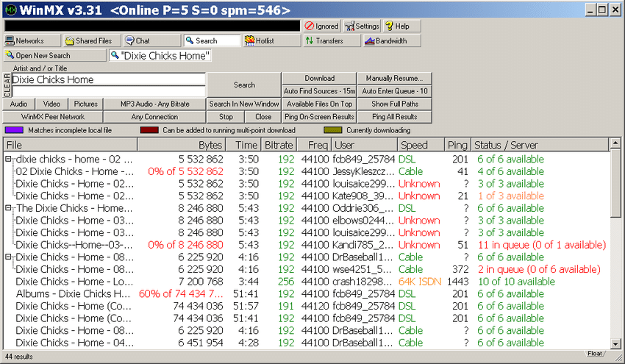Image resolution: width=625 pixels, height=364 pixels.
Task: Open the WinMX Peer Network selector
Action: tap(53, 117)
